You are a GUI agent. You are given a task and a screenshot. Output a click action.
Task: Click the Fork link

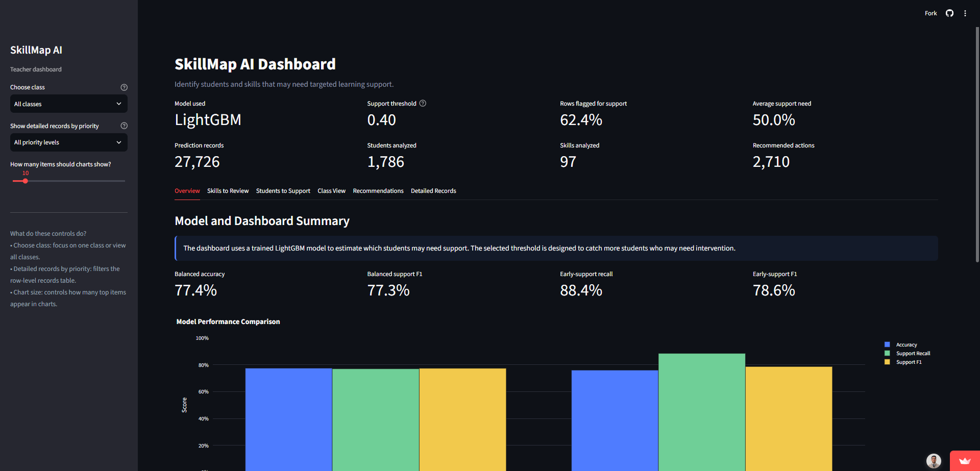tap(930, 13)
